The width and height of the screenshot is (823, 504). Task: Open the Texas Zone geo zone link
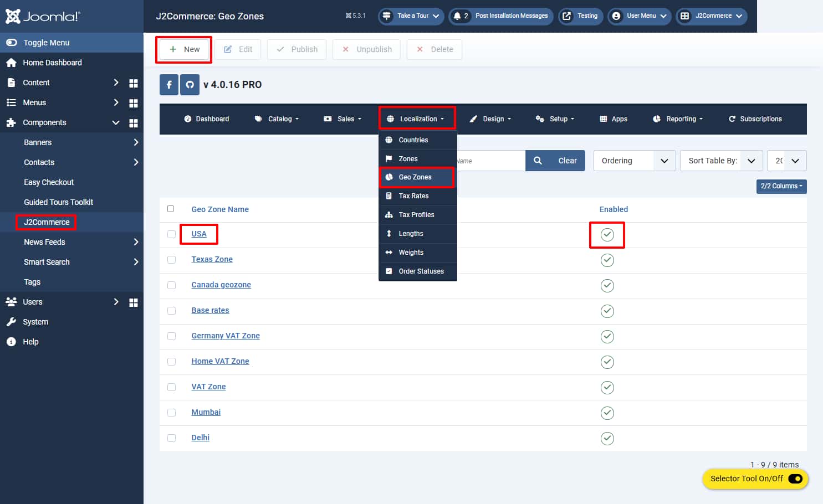[x=212, y=259]
